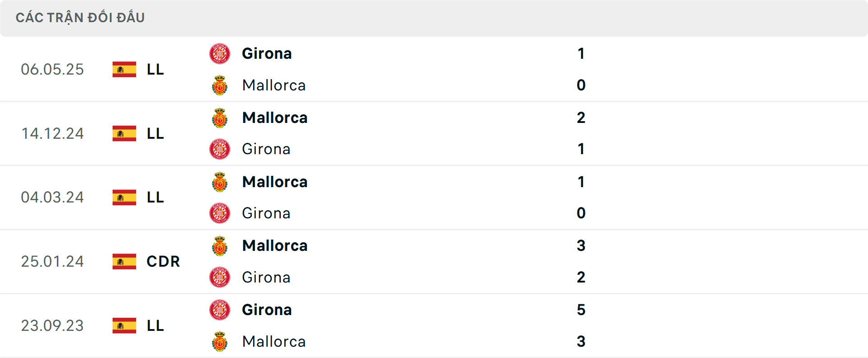Click the score 5 for Girona
The image size is (868, 358).
point(581,310)
